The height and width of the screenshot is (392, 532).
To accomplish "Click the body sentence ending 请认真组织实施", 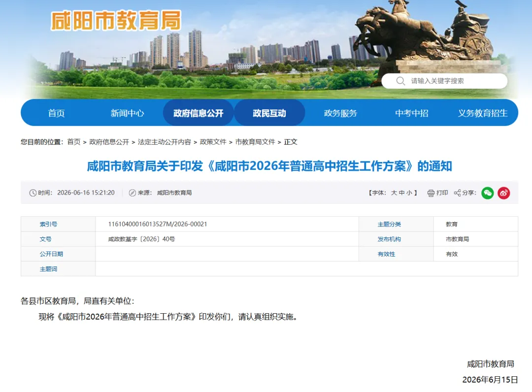I will pos(168,317).
